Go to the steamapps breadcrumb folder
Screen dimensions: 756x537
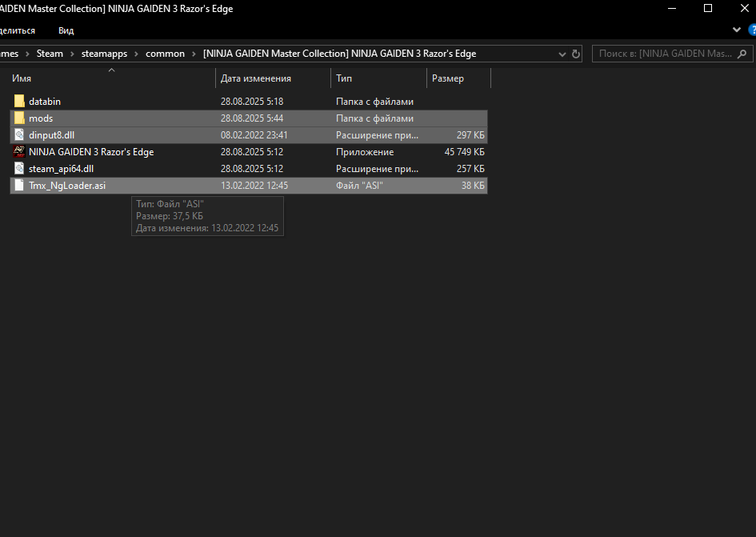click(x=104, y=54)
